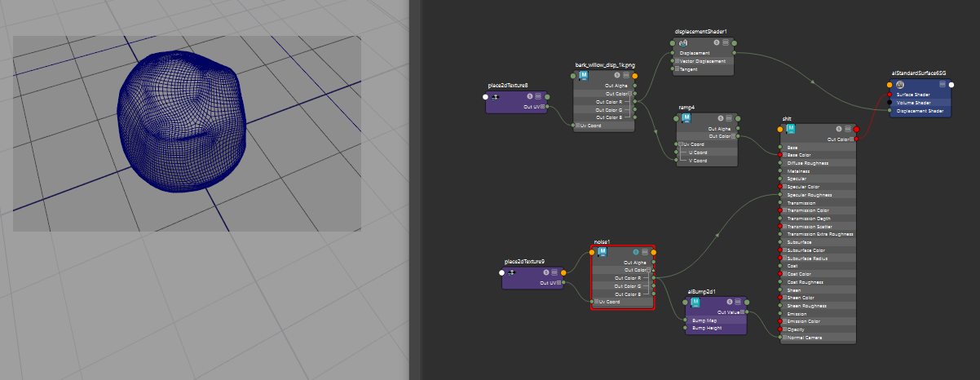Change view mode of the aiBump2d1 node
The image size is (980, 380).
point(737,302)
